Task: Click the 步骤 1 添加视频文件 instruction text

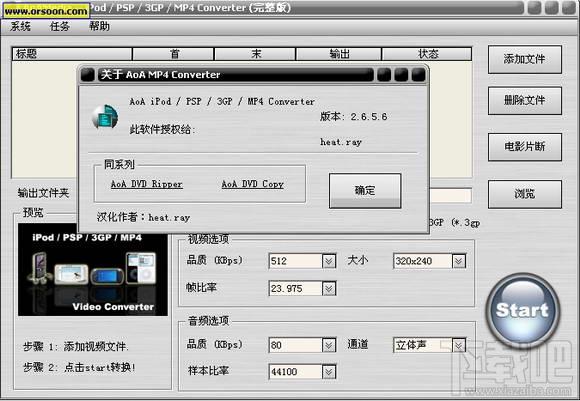Action: coord(76,347)
